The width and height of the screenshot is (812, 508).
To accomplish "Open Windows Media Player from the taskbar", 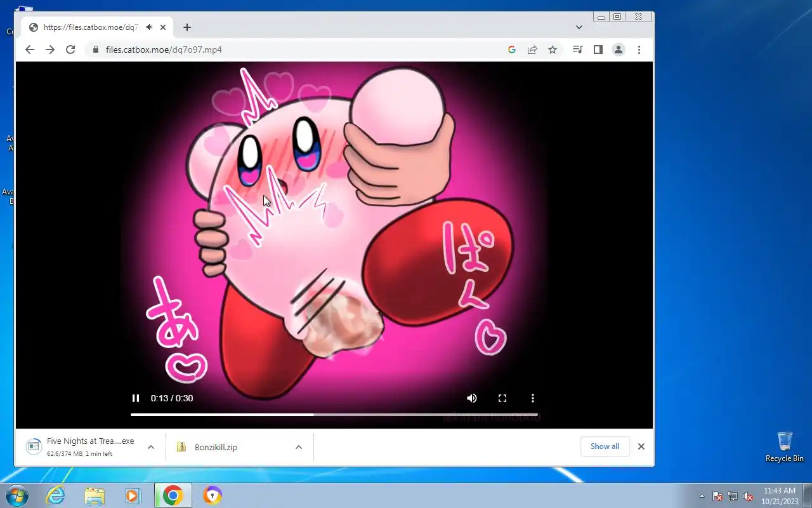I will 133,495.
